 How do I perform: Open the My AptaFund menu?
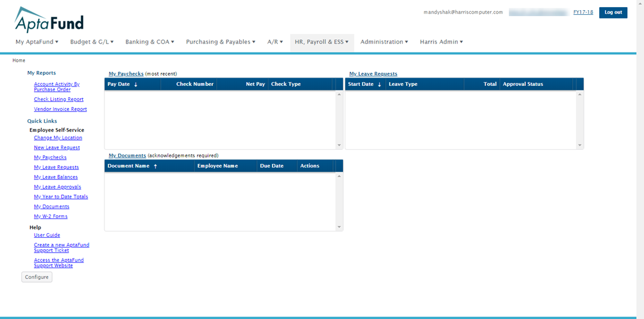coord(37,42)
